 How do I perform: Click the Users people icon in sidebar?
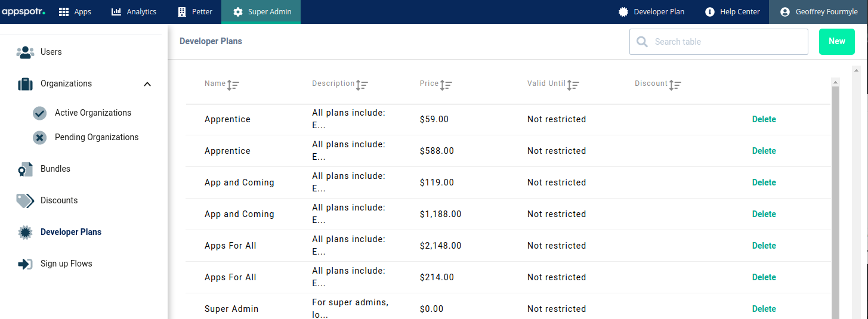coord(25,52)
